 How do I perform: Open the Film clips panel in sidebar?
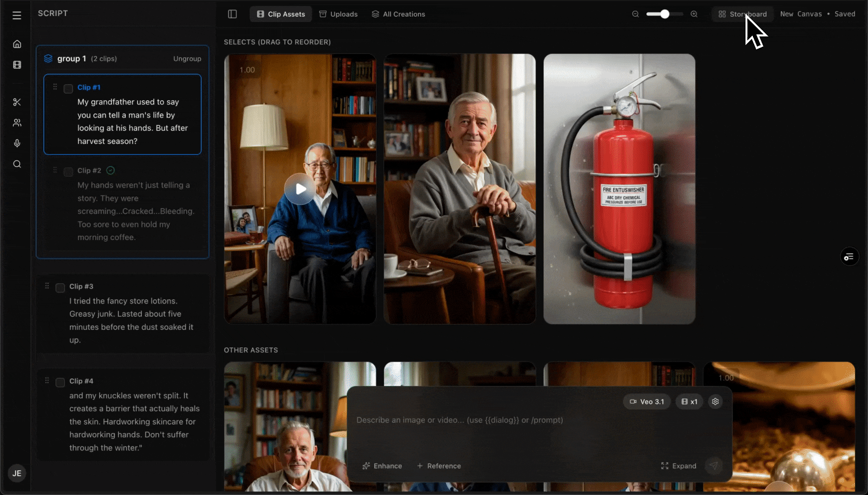[17, 65]
